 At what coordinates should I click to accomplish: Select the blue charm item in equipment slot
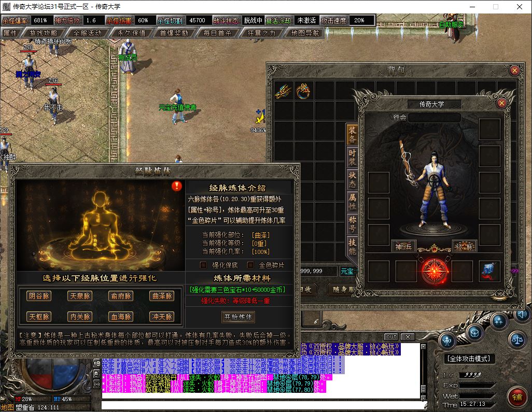(489, 272)
